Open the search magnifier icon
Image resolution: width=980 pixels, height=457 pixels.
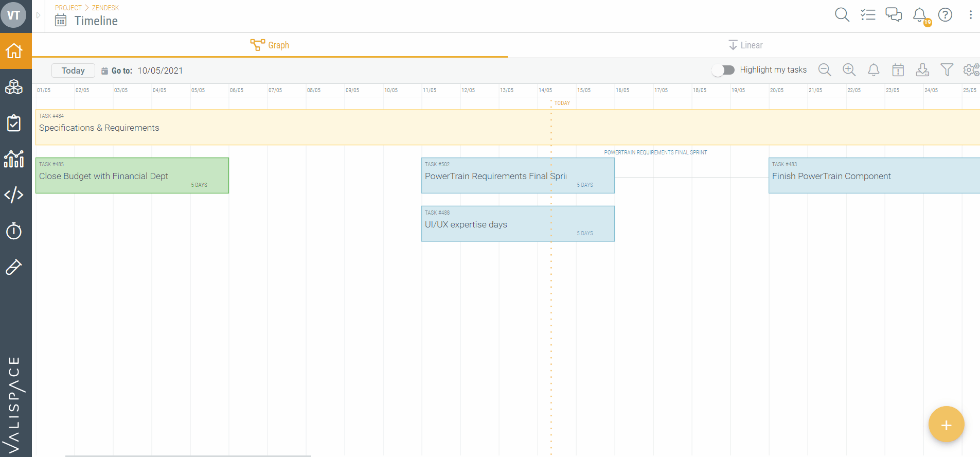842,14
